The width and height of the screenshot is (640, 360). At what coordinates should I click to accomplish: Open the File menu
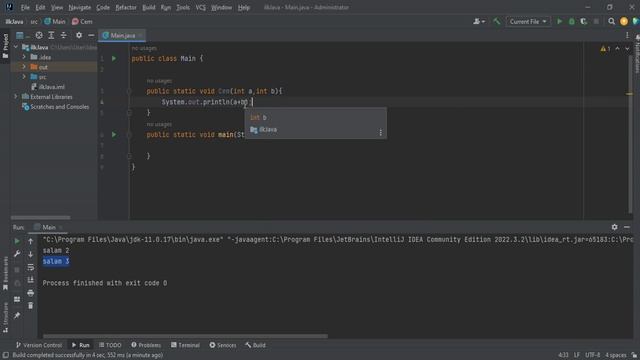(x=25, y=7)
